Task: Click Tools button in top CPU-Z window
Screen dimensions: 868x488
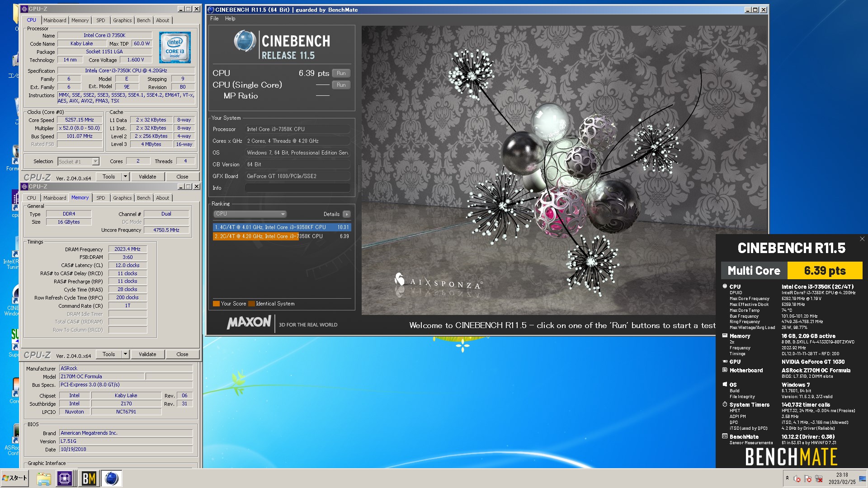Action: pyautogui.click(x=109, y=177)
